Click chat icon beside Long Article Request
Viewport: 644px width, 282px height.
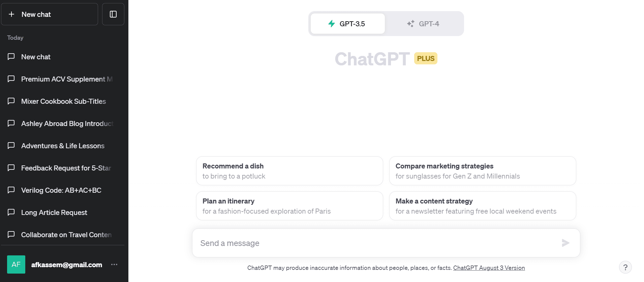[11, 212]
